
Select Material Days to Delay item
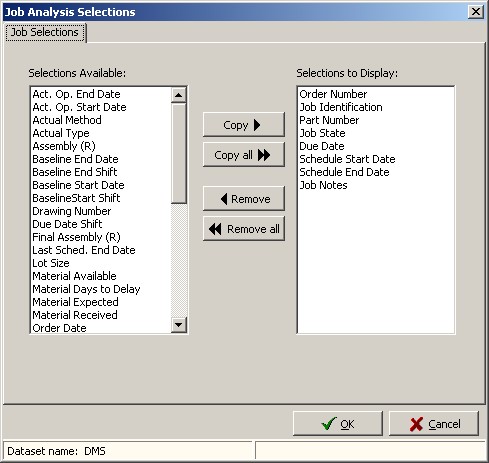pos(86,289)
